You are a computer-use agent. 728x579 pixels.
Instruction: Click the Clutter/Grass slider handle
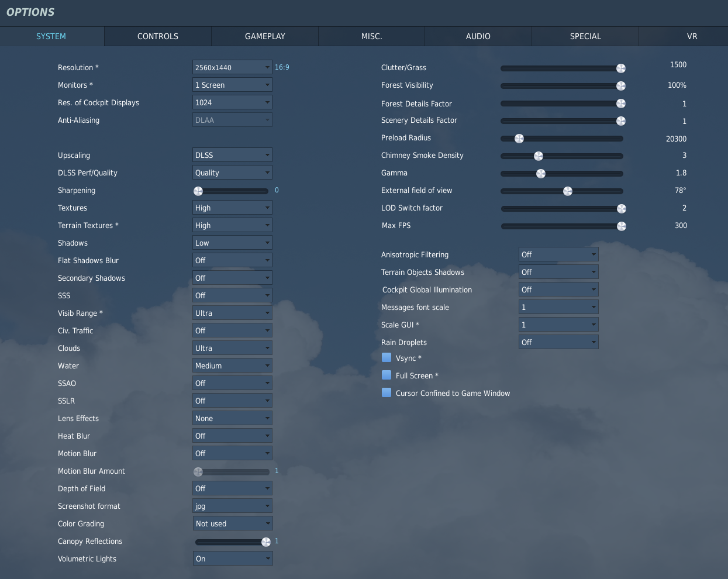coord(621,68)
